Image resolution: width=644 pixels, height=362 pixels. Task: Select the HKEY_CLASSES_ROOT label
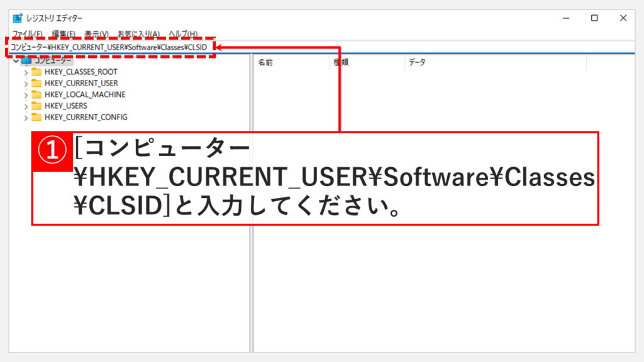(x=81, y=72)
